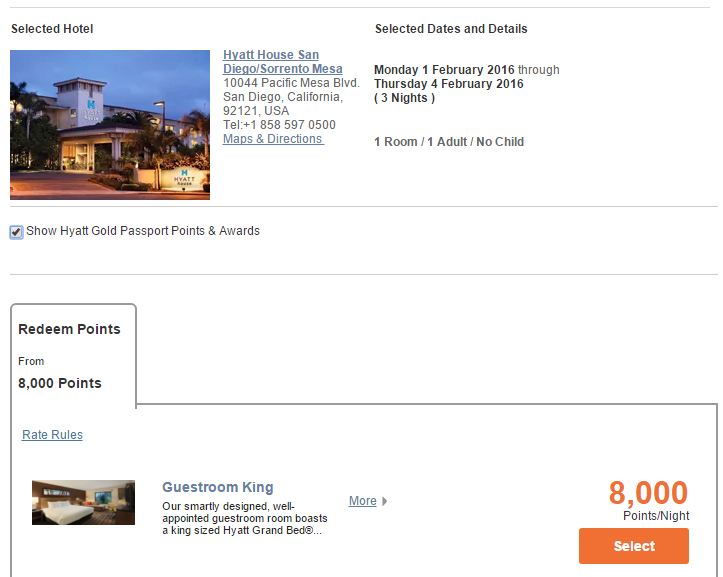This screenshot has width=723, height=577.
Task: Click the 10044 Pacific Mesa Blvd address line
Action: click(x=291, y=83)
